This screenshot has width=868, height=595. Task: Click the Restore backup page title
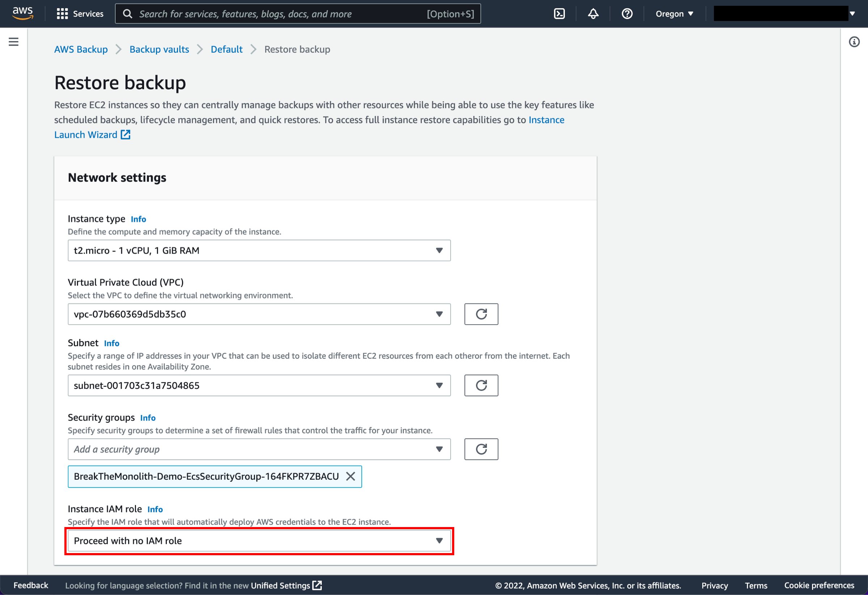click(x=120, y=82)
